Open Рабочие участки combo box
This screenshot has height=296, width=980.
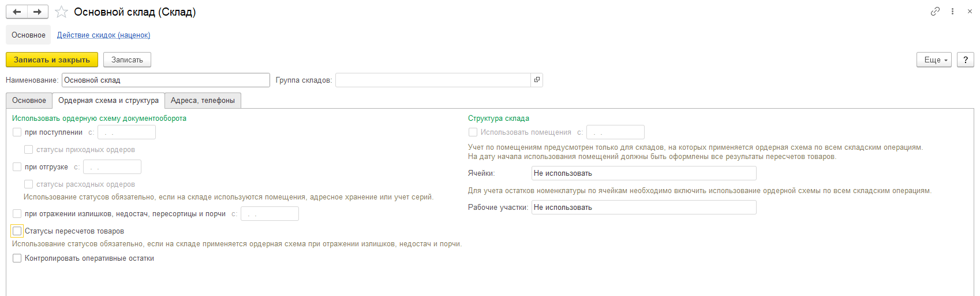644,207
